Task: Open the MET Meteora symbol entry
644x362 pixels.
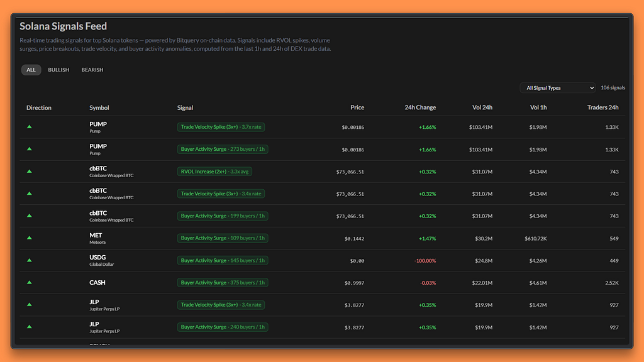Action: coord(97,238)
